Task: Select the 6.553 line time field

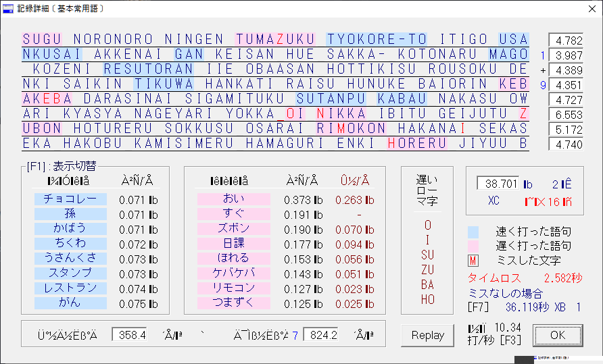Action: point(566,115)
